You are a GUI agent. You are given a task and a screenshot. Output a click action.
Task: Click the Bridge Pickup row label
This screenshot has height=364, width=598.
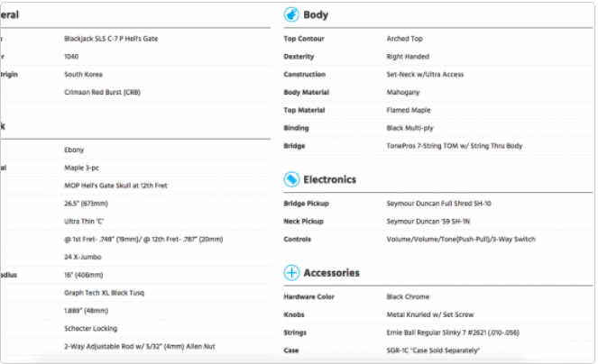click(x=307, y=204)
